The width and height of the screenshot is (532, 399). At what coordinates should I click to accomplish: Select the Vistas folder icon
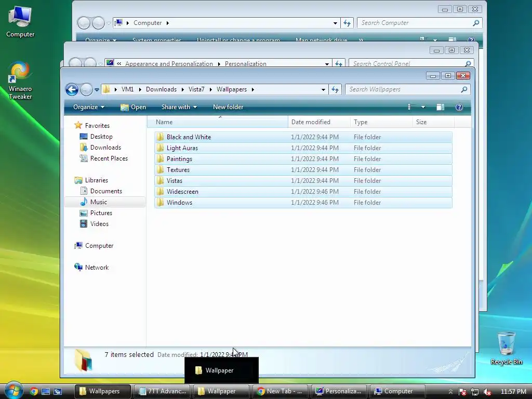pyautogui.click(x=160, y=180)
